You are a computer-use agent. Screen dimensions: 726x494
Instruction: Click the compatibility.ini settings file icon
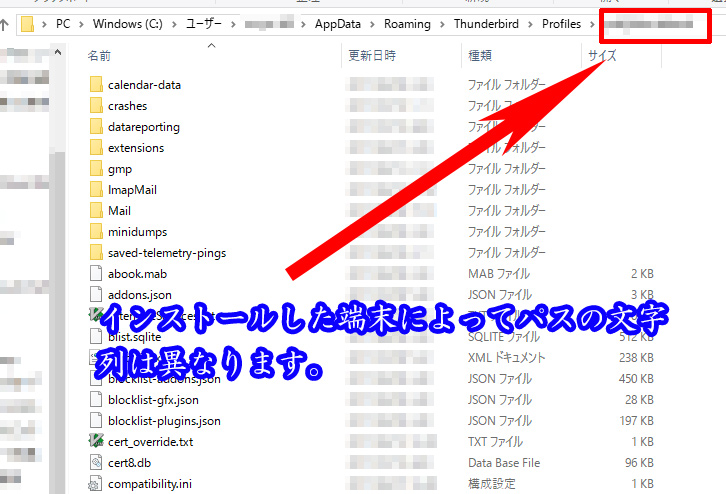pos(96,484)
